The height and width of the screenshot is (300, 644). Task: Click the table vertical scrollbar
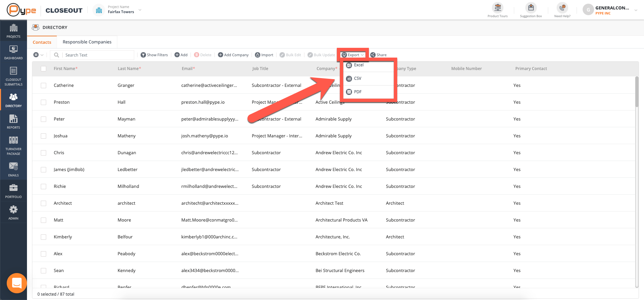(637, 92)
